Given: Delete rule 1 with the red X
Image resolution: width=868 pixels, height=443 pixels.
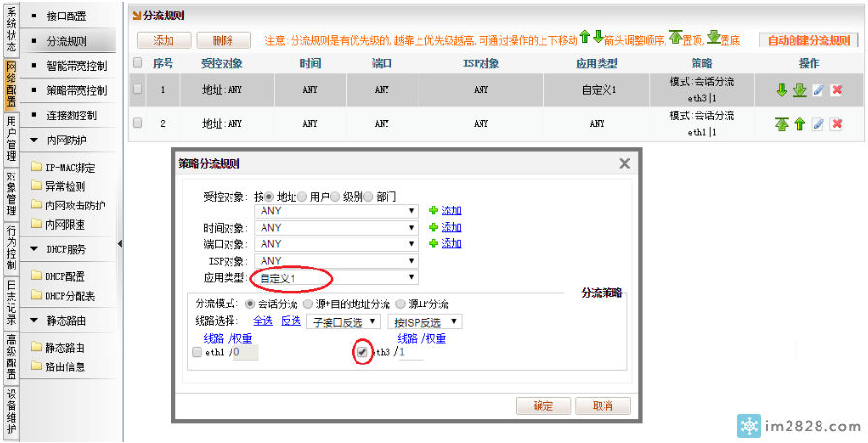Looking at the screenshot, I should click(837, 90).
